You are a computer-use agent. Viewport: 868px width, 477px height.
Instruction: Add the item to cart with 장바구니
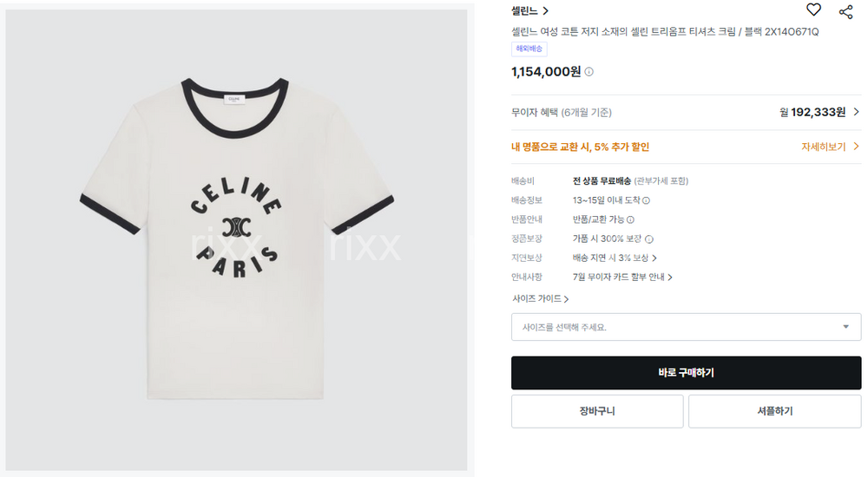[x=597, y=411]
